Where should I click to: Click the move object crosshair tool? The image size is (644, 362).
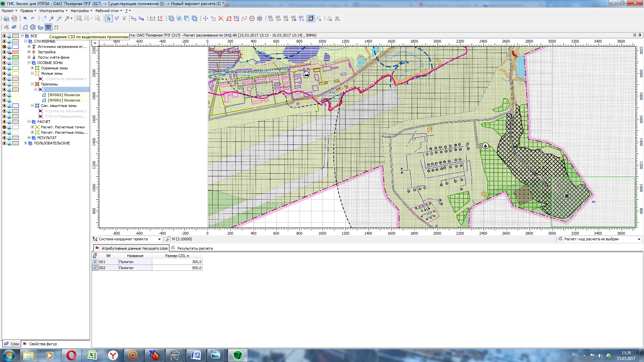[205, 18]
